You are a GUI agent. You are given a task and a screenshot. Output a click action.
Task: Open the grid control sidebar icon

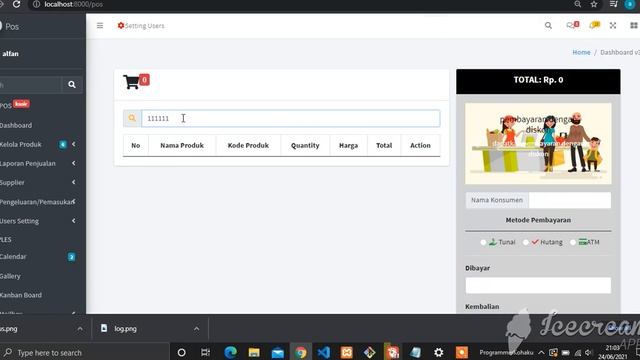point(634,26)
